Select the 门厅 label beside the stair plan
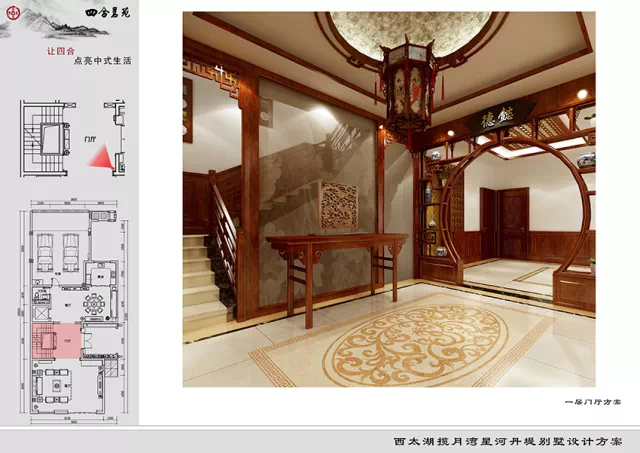Image resolution: width=640 pixels, height=453 pixels. pos(90,139)
